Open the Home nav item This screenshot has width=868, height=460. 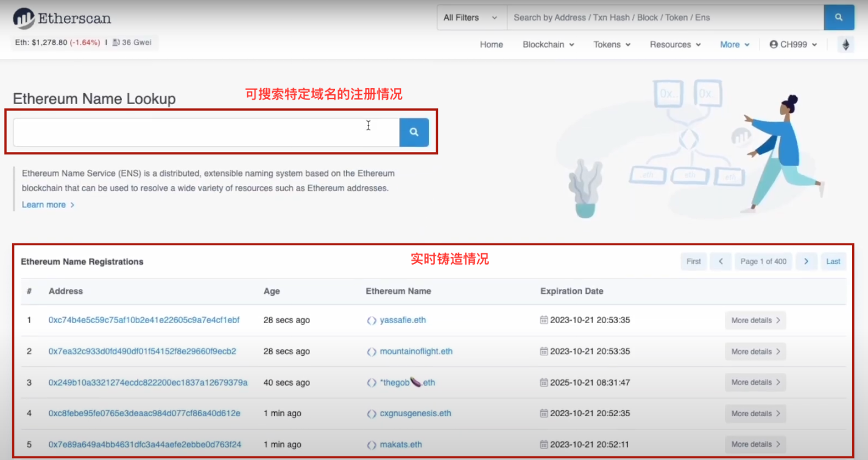pyautogui.click(x=492, y=44)
